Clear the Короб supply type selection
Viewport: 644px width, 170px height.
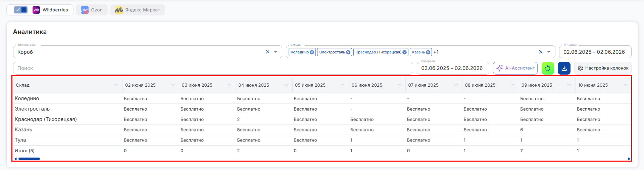point(267,52)
